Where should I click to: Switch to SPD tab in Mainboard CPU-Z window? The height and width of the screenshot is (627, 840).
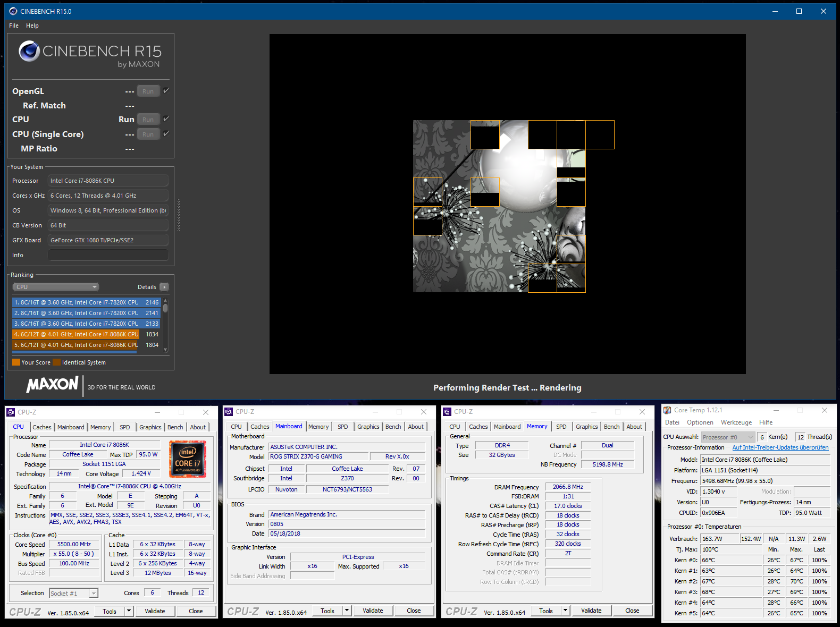click(343, 427)
